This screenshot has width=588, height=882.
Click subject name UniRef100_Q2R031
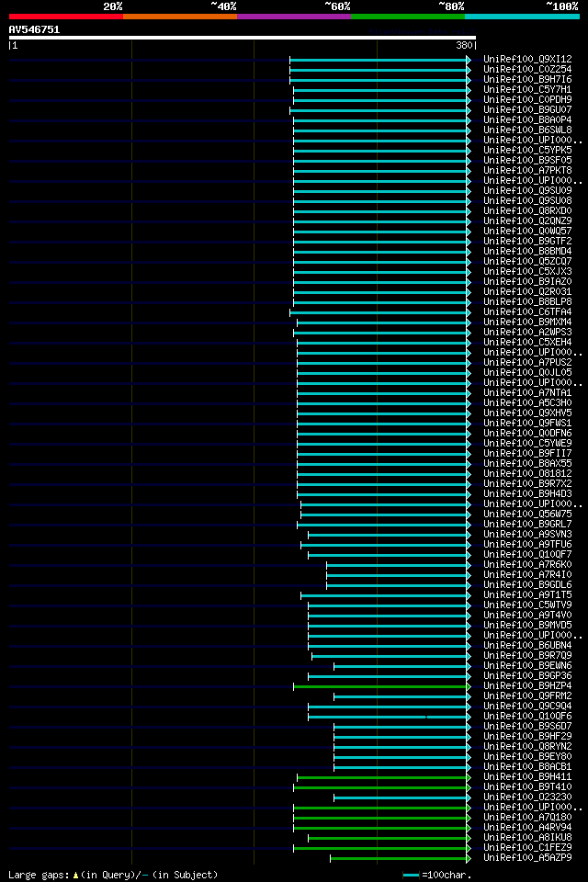point(527,292)
